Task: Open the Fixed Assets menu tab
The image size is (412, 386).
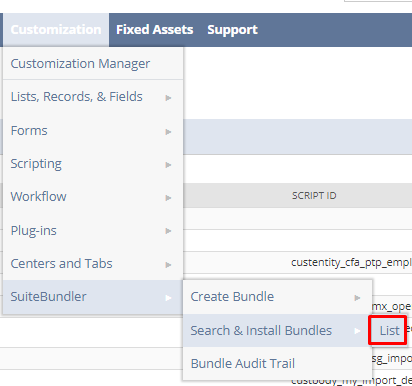Action: point(155,30)
